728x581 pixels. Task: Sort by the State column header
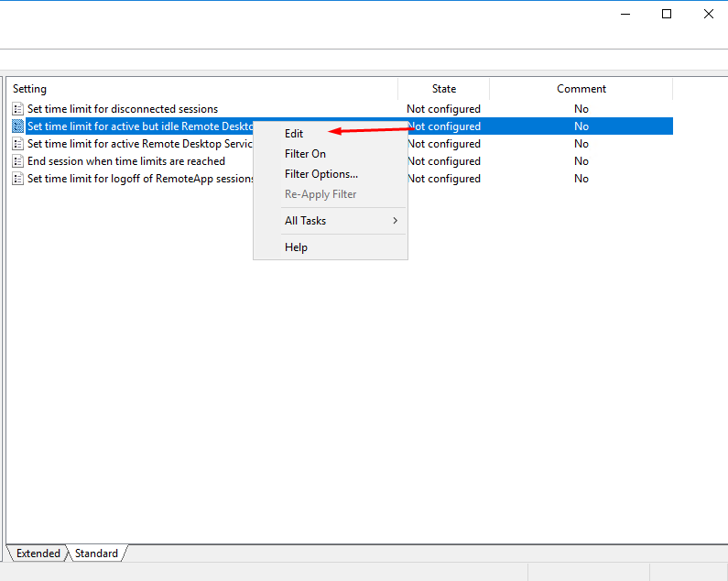444,89
